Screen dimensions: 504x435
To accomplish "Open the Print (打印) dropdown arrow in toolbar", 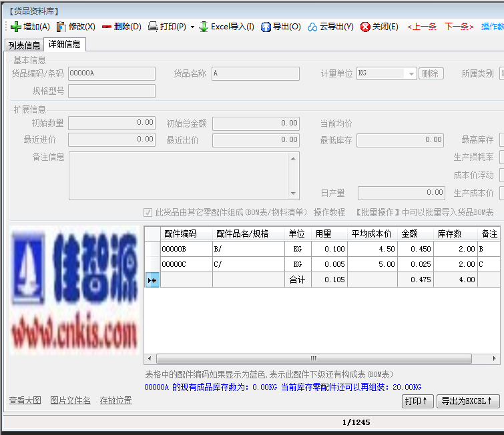I will point(192,27).
